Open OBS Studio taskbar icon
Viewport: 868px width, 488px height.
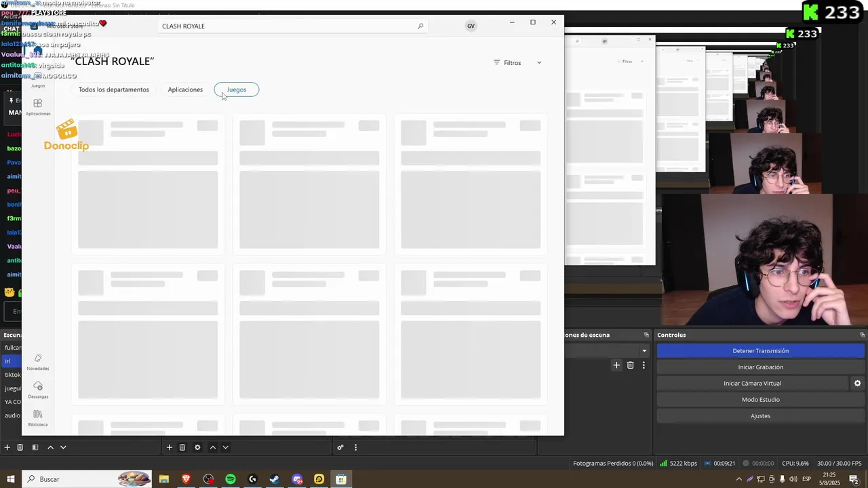tap(208, 479)
